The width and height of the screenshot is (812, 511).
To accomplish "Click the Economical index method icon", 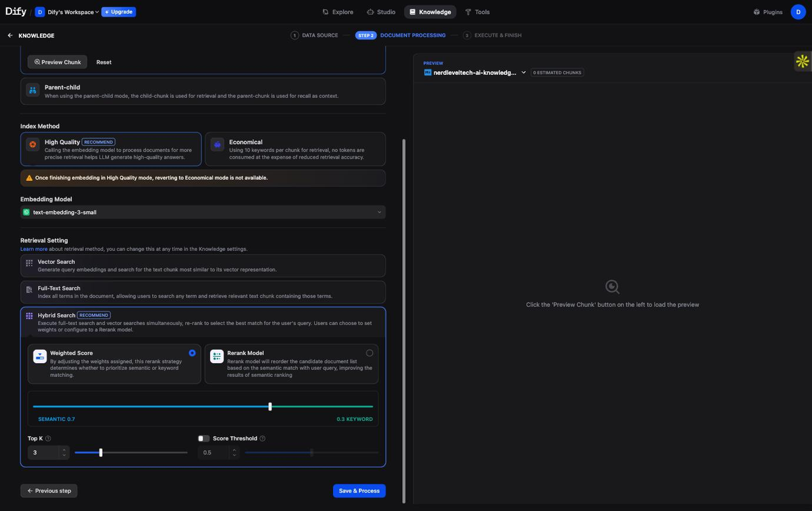I will tap(217, 145).
